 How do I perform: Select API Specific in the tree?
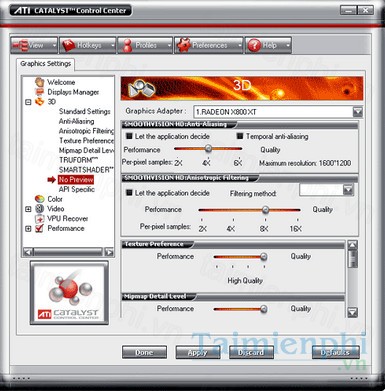(x=77, y=189)
